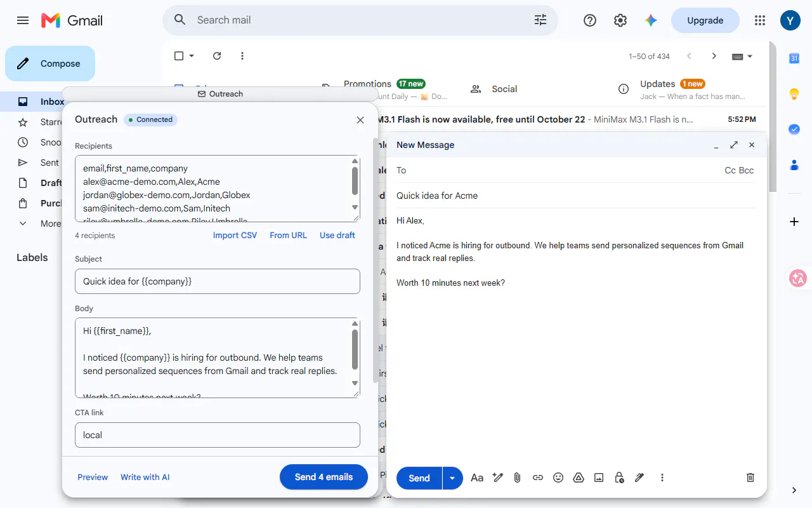Open Tasks in the side panel
The height and width of the screenshot is (508, 812).
pyautogui.click(x=794, y=129)
